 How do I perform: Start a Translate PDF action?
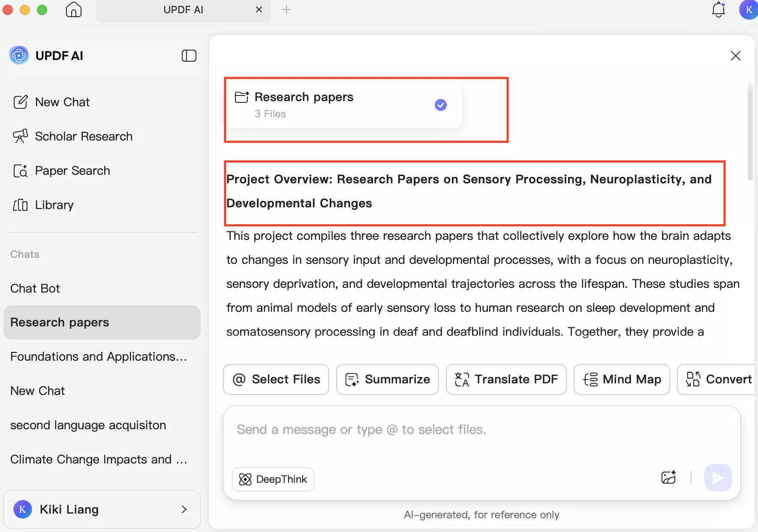[506, 380]
